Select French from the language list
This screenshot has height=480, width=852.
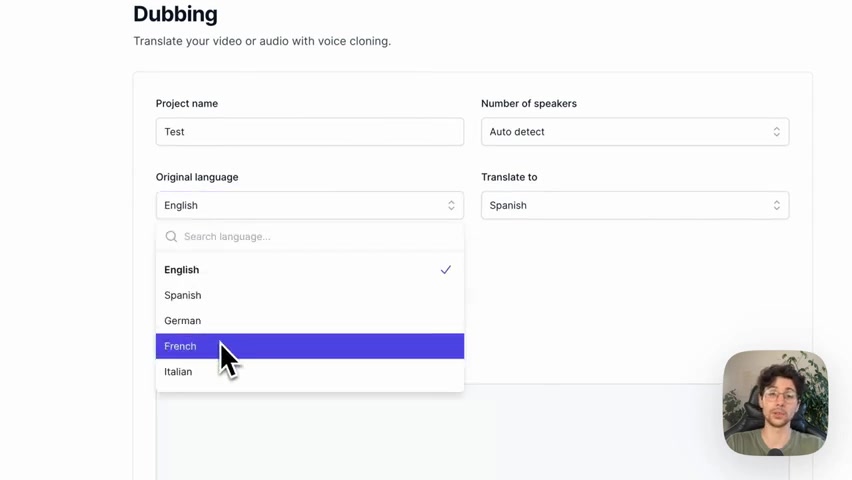click(310, 346)
